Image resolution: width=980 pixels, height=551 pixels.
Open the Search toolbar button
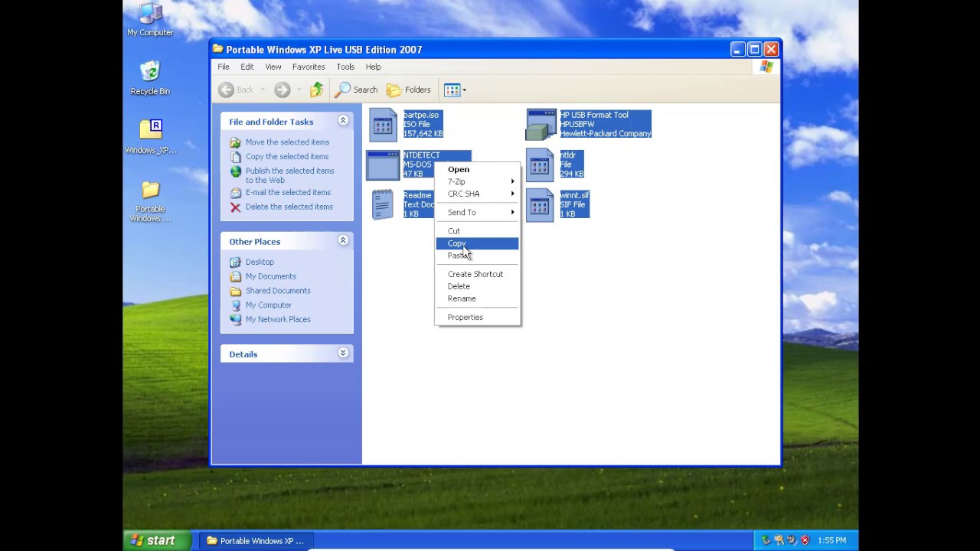click(x=357, y=90)
